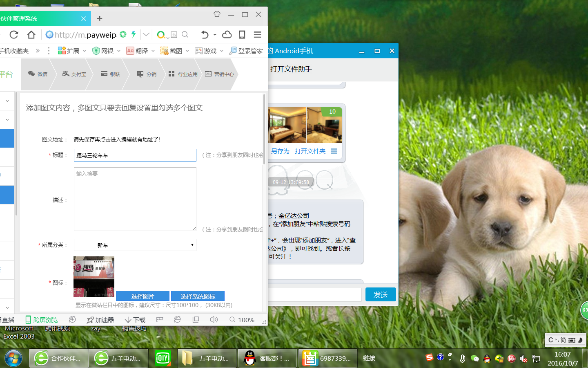
Task: Open the iQIYI app in taskbar
Action: pos(163,358)
